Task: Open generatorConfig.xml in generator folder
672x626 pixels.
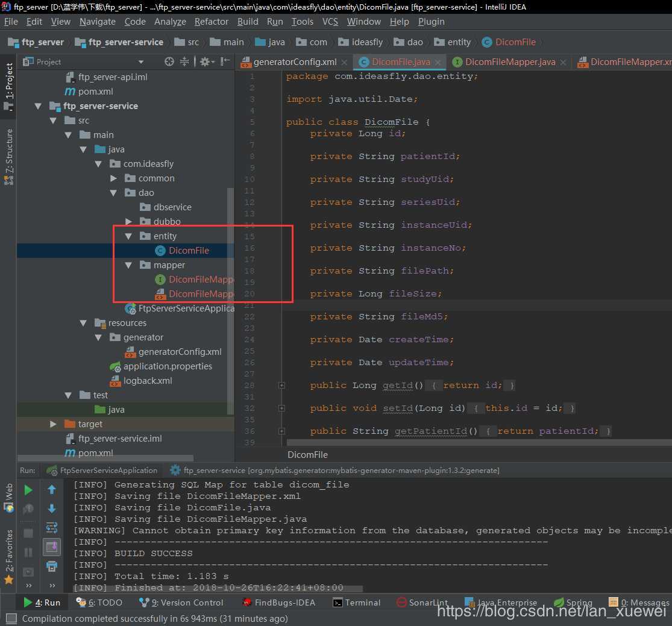Action: tap(173, 352)
